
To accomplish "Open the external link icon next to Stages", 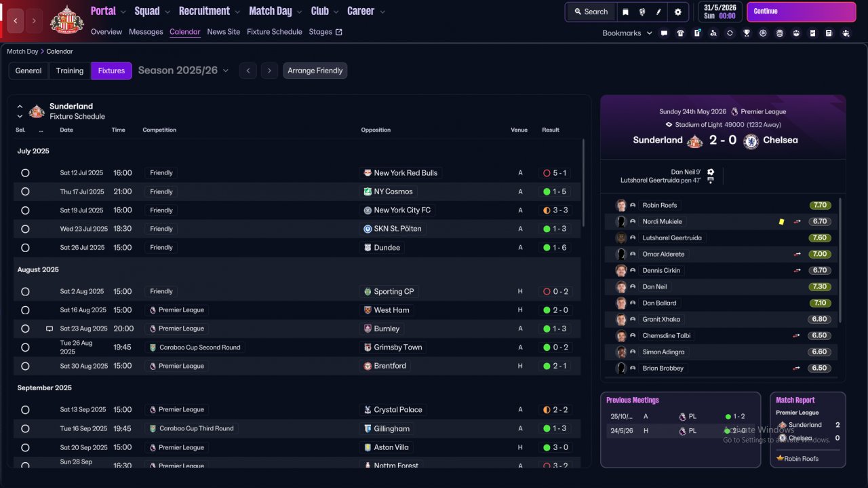I will pyautogui.click(x=339, y=32).
